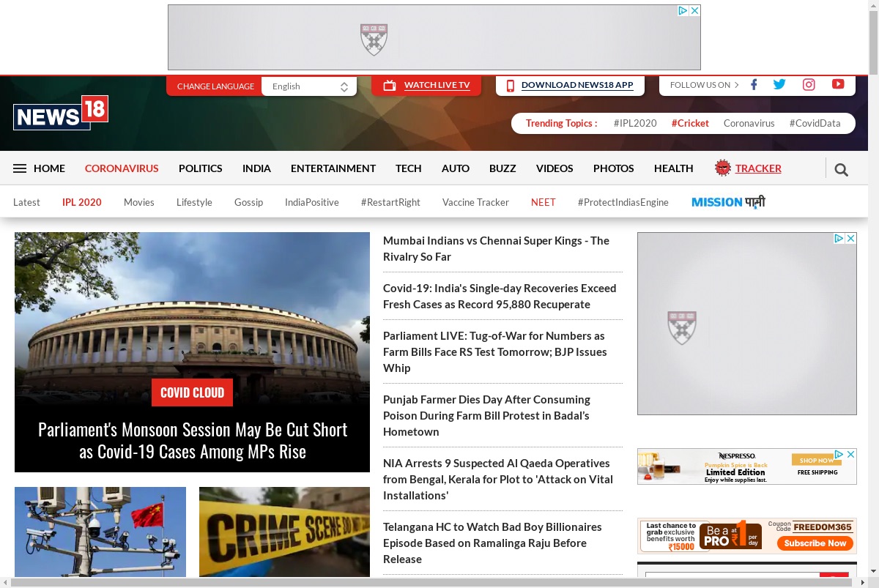The image size is (879, 588).
Task: Close the Nespresso ad
Action: (x=851, y=455)
